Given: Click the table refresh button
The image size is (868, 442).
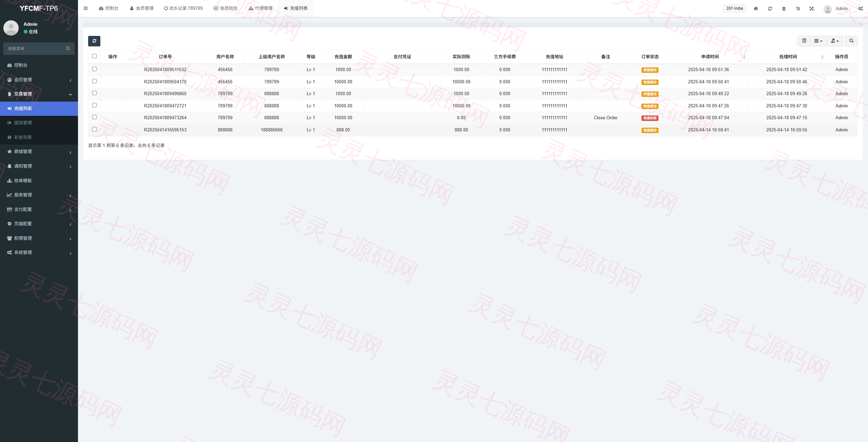Looking at the screenshot, I should (x=94, y=41).
